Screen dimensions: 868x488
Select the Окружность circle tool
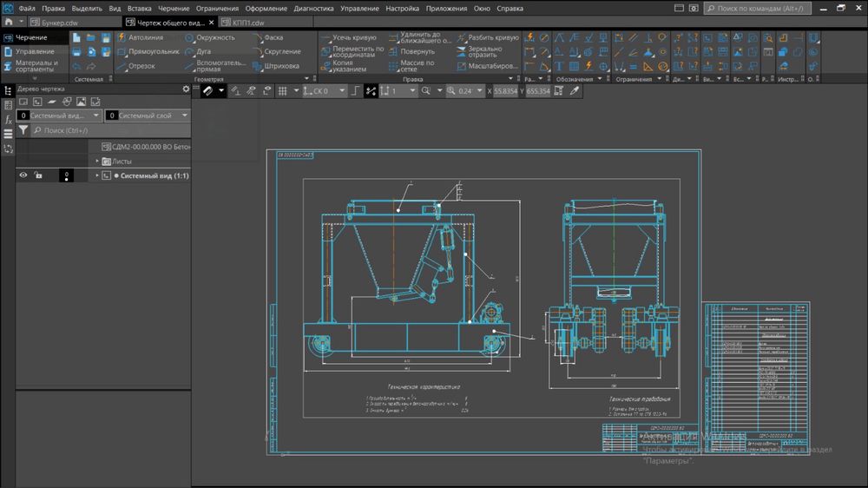tap(214, 38)
